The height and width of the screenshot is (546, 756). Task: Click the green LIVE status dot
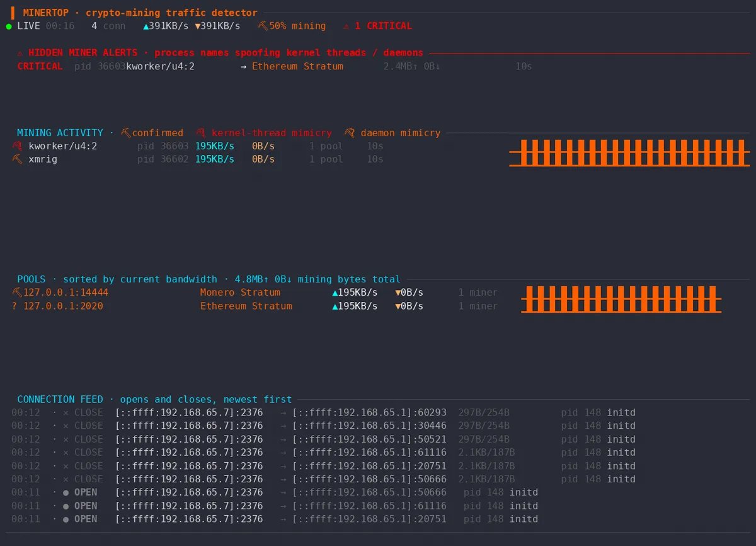[9, 26]
